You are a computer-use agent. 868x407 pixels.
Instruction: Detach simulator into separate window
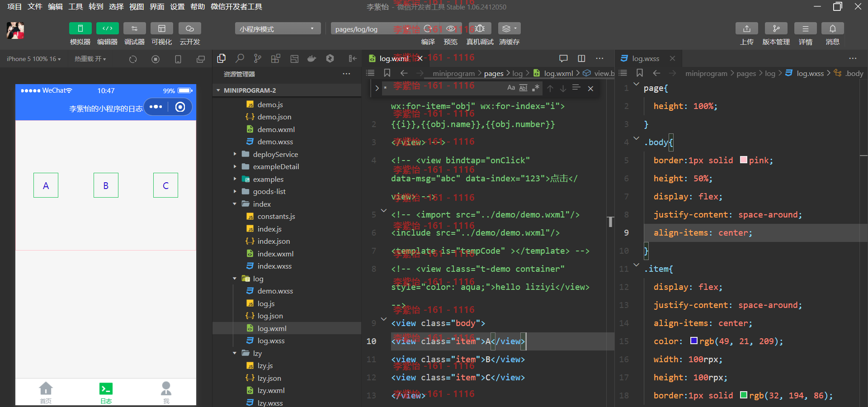click(201, 59)
